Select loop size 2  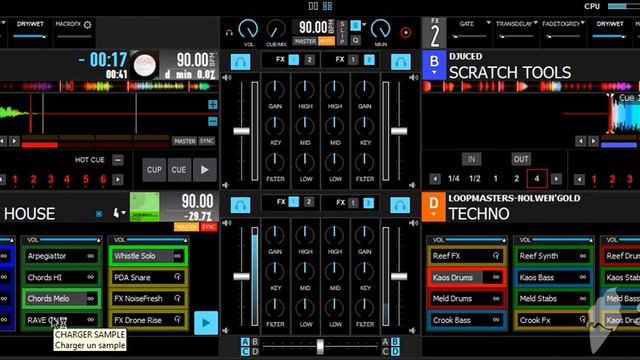coord(516,179)
